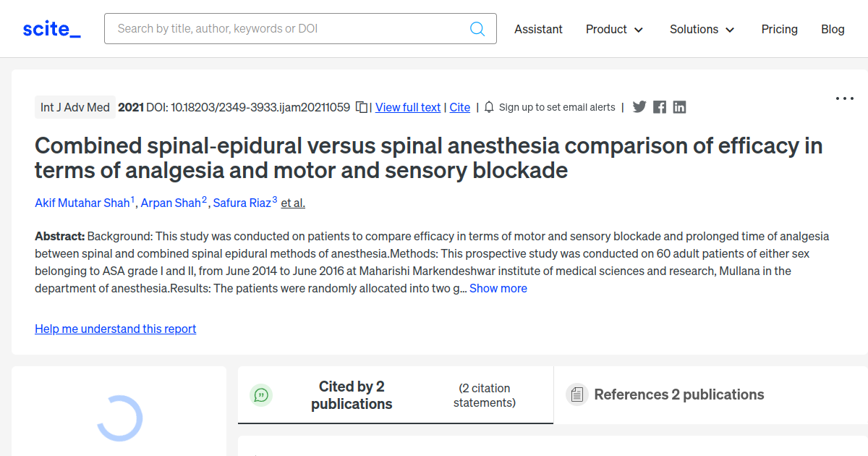This screenshot has height=456, width=868.
Task: Open the ellipsis more-options menu
Action: pos(844,98)
